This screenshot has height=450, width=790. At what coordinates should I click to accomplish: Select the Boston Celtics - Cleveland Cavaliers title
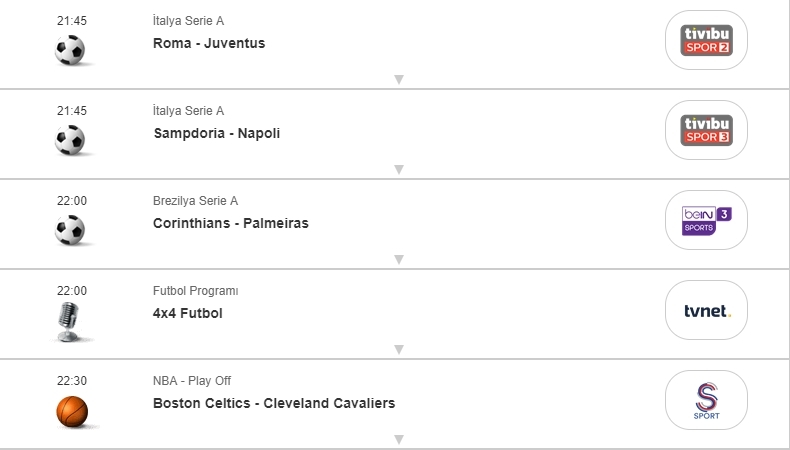pyautogui.click(x=274, y=403)
